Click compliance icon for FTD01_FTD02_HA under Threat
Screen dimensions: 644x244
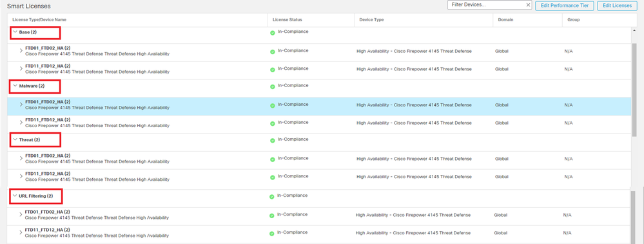click(x=272, y=159)
